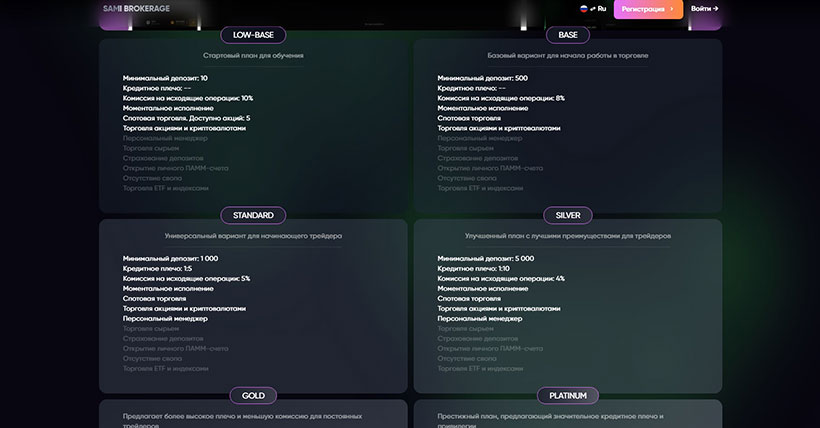Select the BASE plan badge
Image resolution: width=820 pixels, height=428 pixels.
(x=568, y=35)
